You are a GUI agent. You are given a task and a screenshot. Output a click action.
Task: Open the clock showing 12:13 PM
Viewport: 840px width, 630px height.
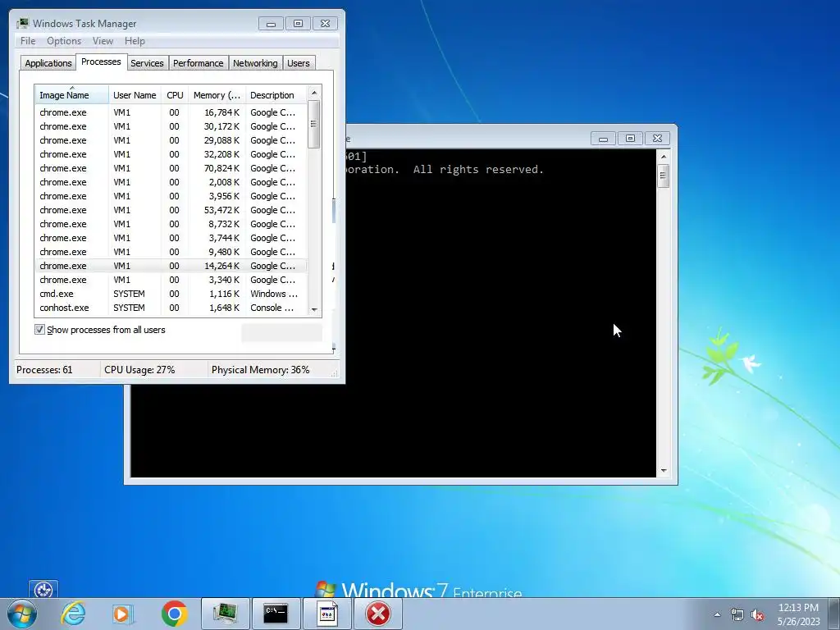point(798,614)
